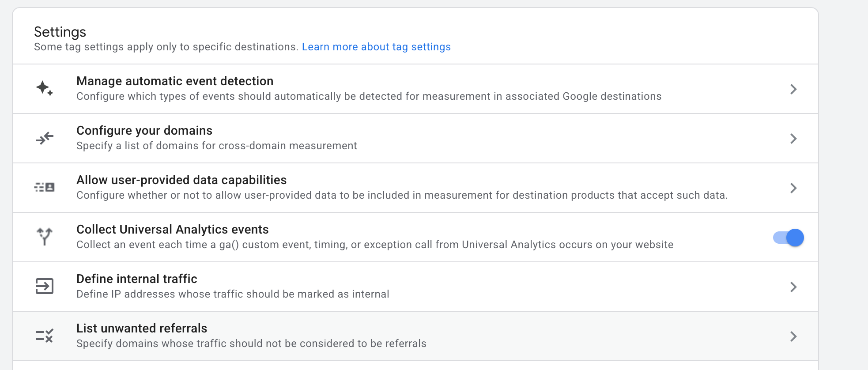The height and width of the screenshot is (370, 868).
Task: Click the sparkle icon for automatic event detection
Action: tap(44, 88)
